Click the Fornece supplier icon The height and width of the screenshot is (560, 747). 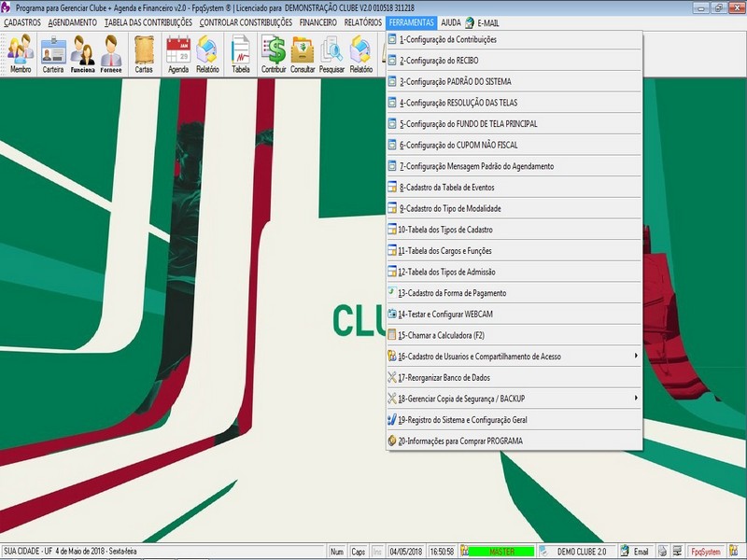coord(111,54)
